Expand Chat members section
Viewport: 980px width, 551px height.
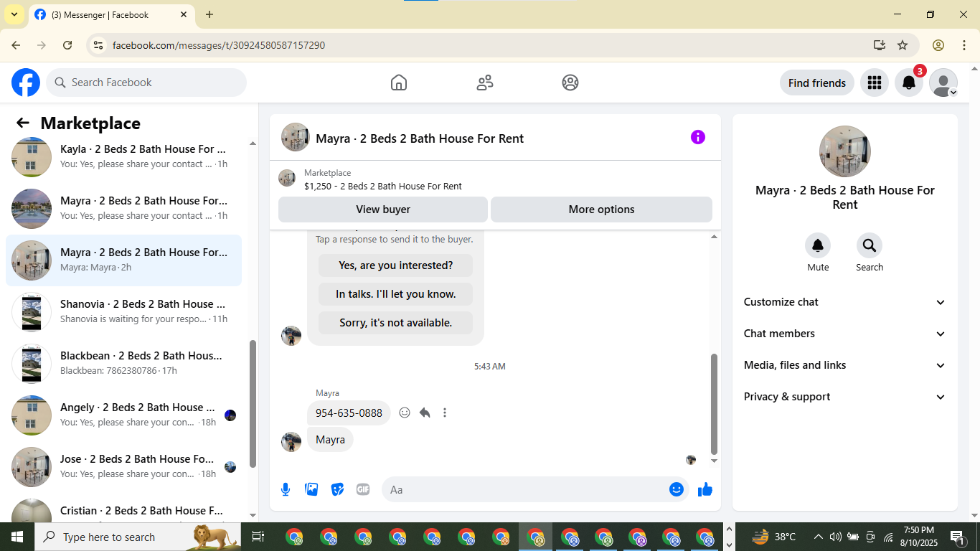(845, 334)
